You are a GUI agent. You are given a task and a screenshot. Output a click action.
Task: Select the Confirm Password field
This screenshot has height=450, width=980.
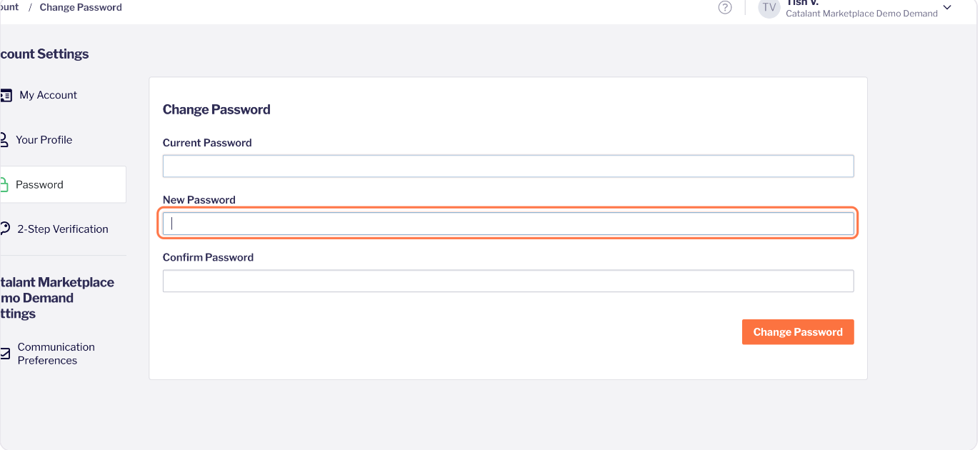point(508,281)
